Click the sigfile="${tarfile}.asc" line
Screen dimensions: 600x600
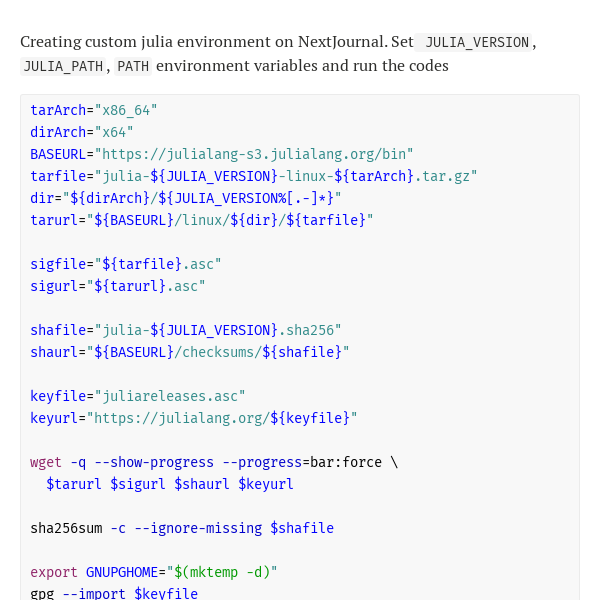coord(126,264)
